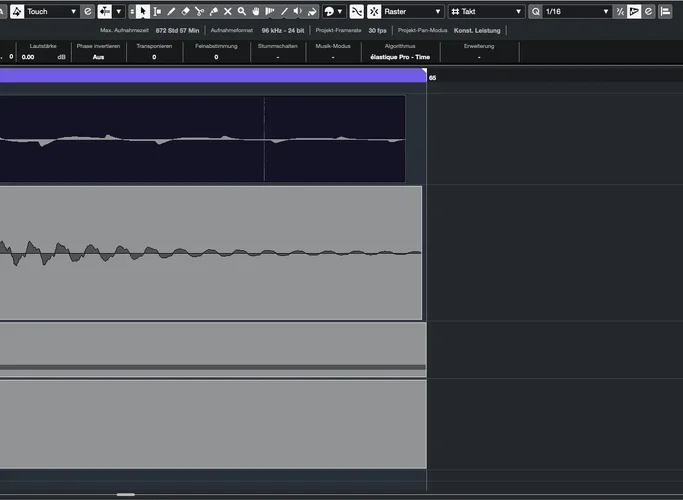Open the Touch automation mode dropdown
Screen dimensions: 683x500
point(50,11)
